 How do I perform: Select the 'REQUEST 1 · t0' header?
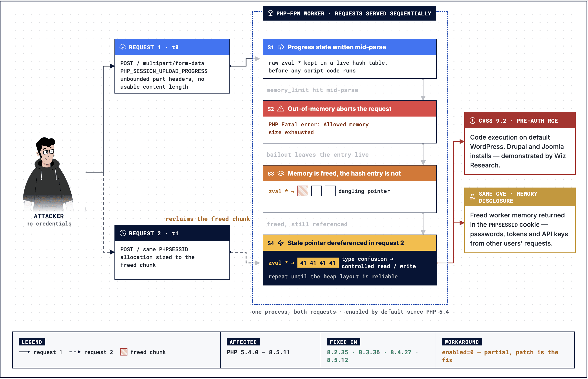pyautogui.click(x=172, y=47)
